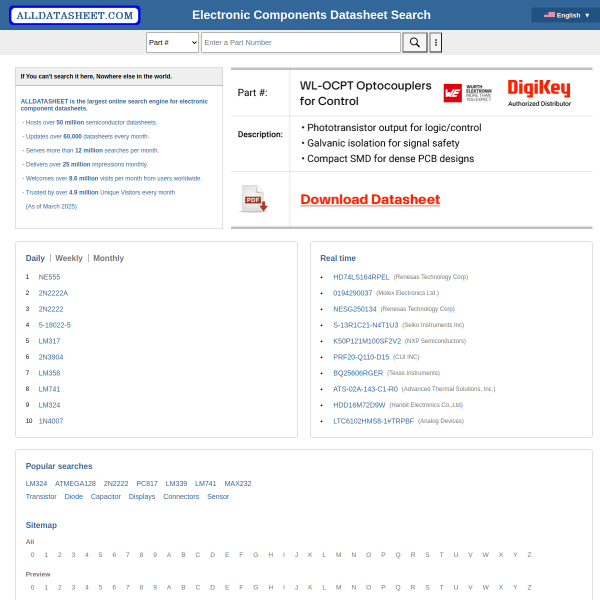600x600 pixels.
Task: Click the Sensor category link
Action: 218,497
